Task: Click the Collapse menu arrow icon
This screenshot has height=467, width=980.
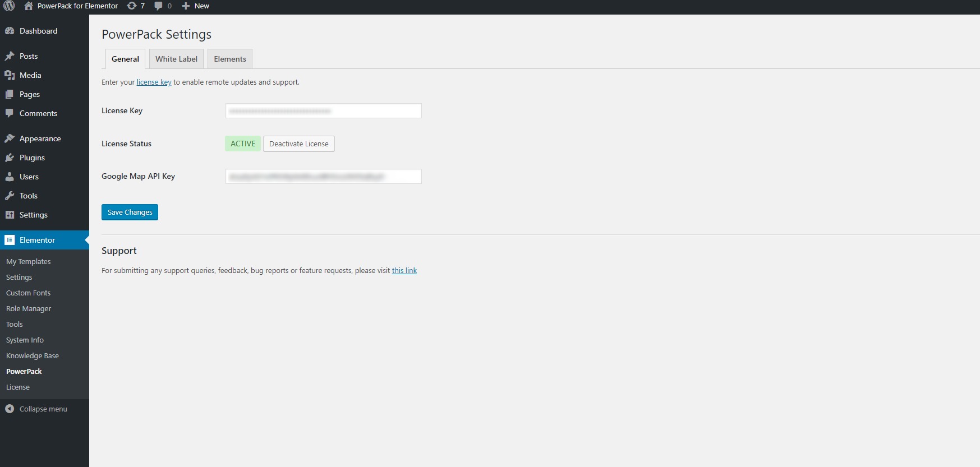Action: click(10, 409)
